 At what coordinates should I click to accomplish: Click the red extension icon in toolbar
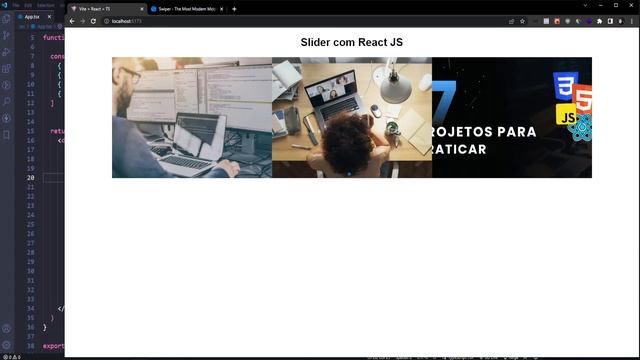pyautogui.click(x=557, y=21)
